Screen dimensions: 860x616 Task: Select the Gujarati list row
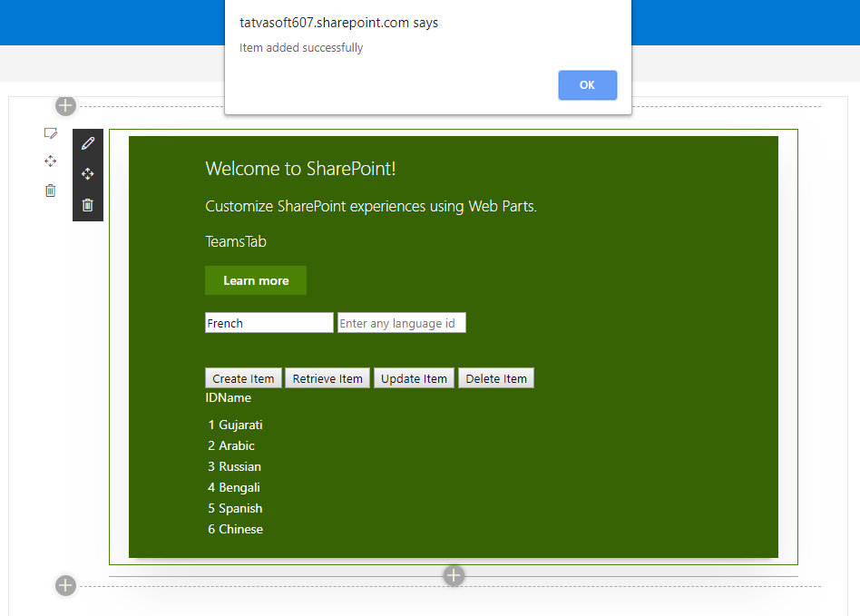coord(235,425)
